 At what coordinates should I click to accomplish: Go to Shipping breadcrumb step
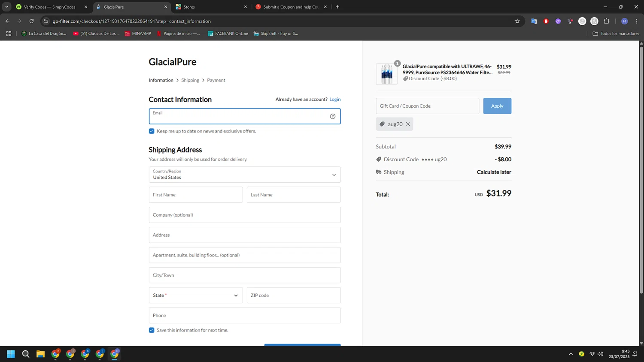coord(190,80)
